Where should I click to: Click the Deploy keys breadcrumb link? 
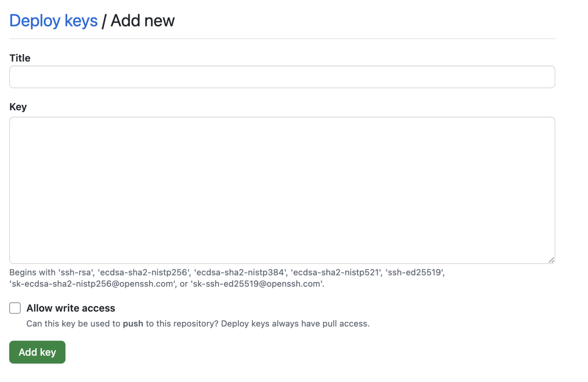tap(53, 21)
